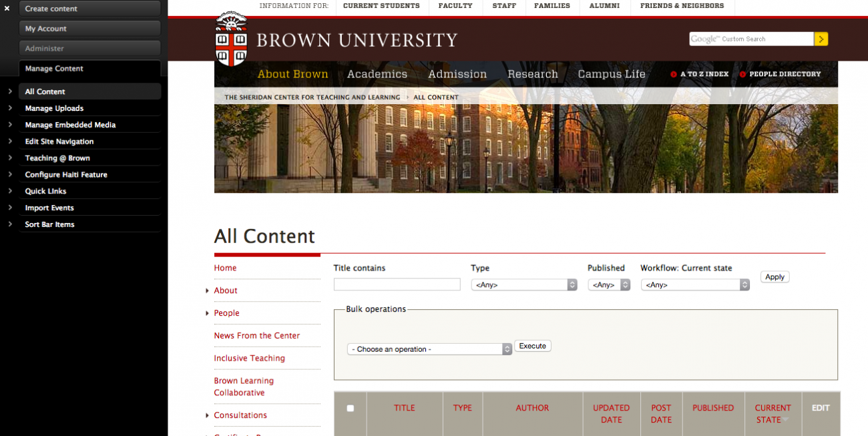Viewport: 868px width, 436px height.
Task: Open the About Brown main menu
Action: tap(293, 74)
